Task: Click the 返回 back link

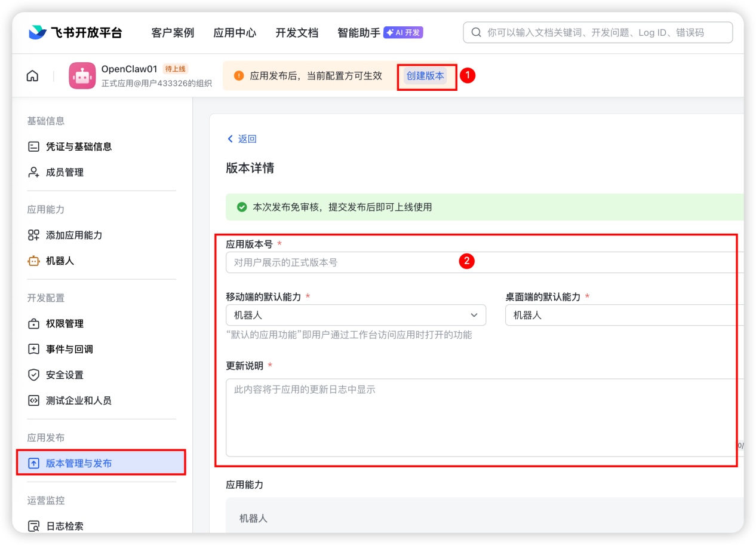Action: (241, 138)
